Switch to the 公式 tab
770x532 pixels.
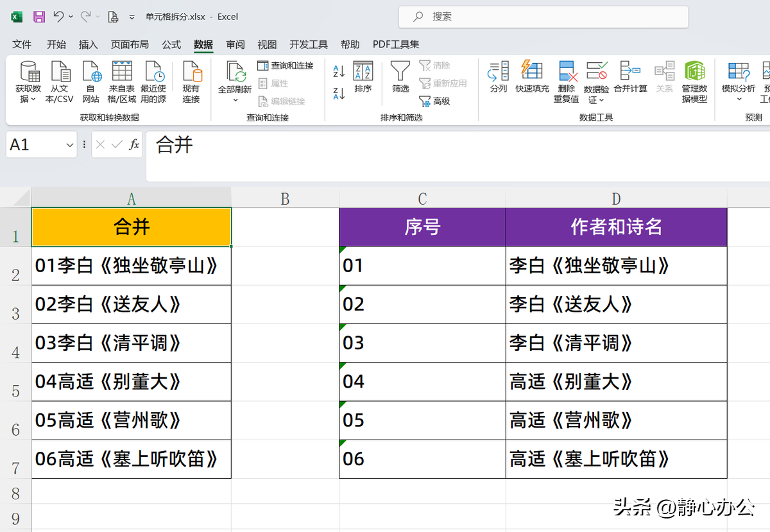tap(171, 44)
